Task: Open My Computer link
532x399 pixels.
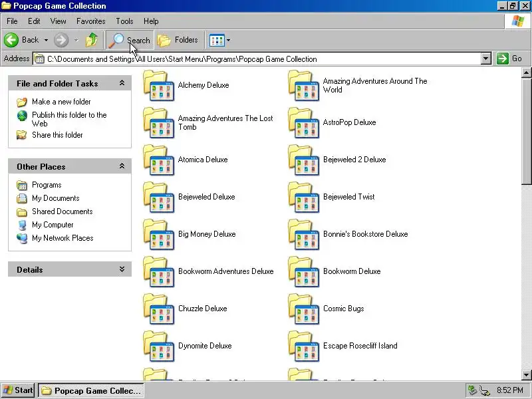Action: [53, 225]
